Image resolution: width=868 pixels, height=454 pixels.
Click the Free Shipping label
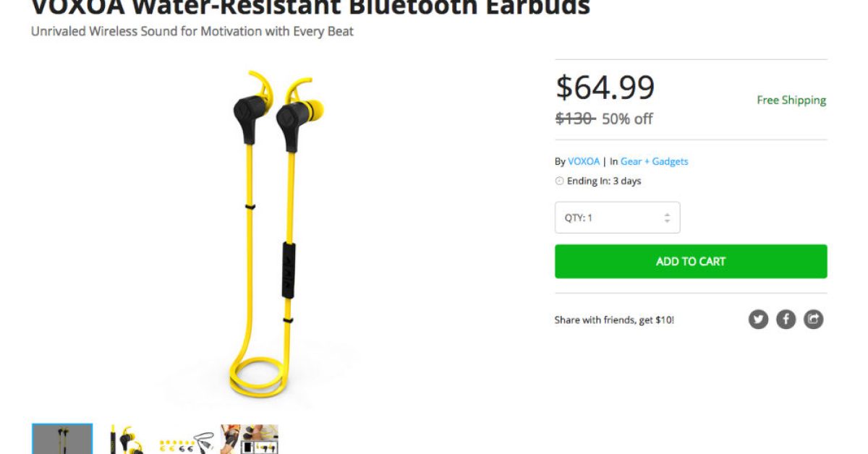(791, 100)
